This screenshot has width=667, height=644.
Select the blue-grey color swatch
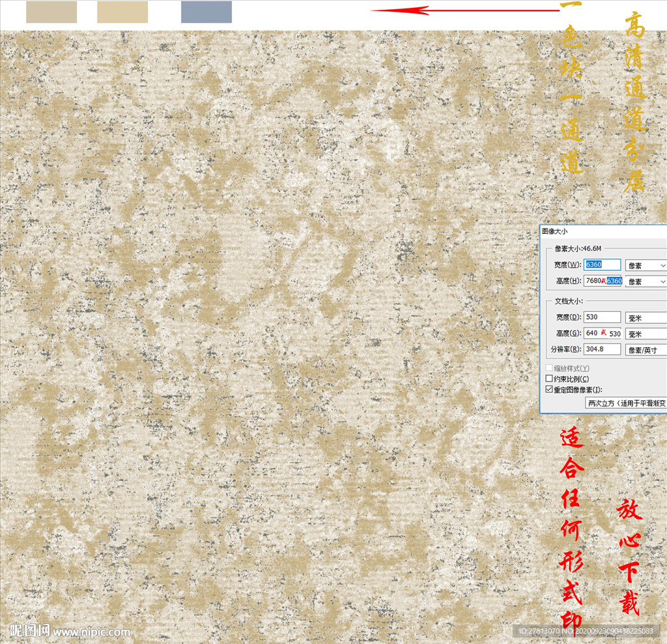pos(206,12)
